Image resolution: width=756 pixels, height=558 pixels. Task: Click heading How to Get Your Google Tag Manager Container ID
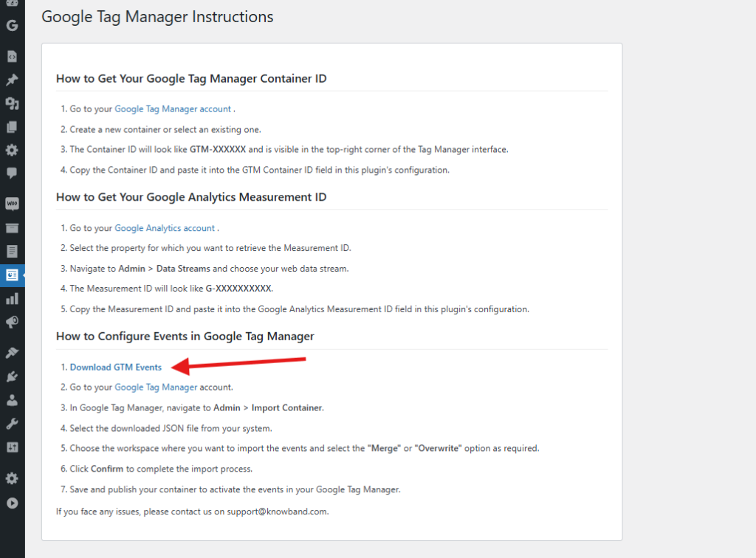point(191,78)
